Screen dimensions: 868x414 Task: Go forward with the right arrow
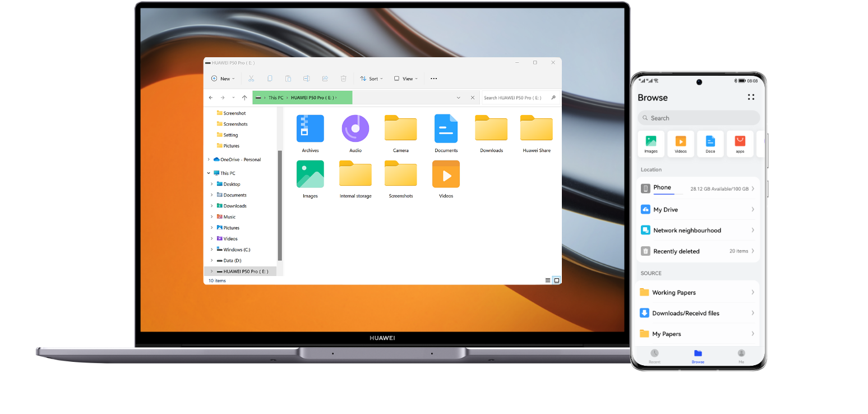click(223, 98)
